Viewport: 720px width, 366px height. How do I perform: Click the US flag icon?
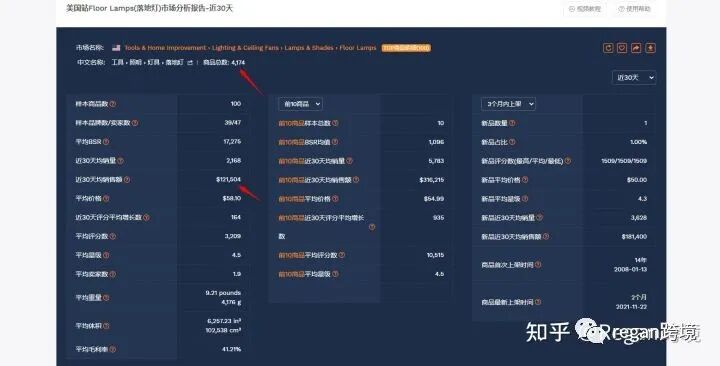116,48
